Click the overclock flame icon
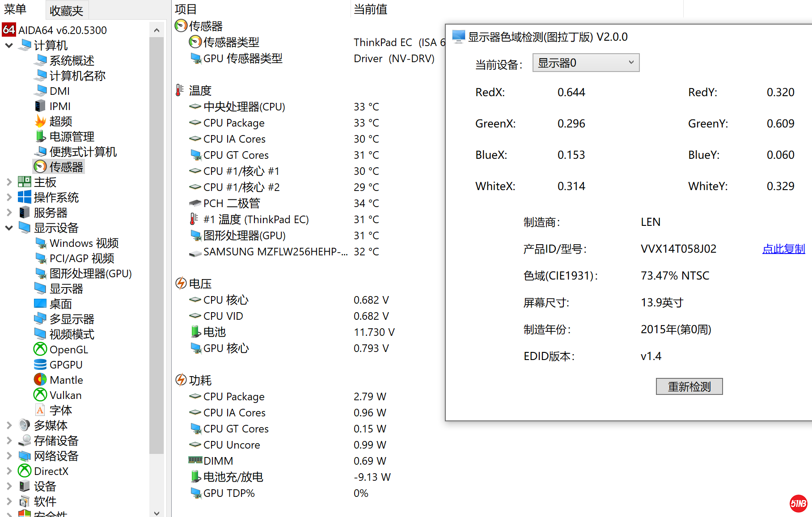Screen dimensions: 812x517 (40, 121)
